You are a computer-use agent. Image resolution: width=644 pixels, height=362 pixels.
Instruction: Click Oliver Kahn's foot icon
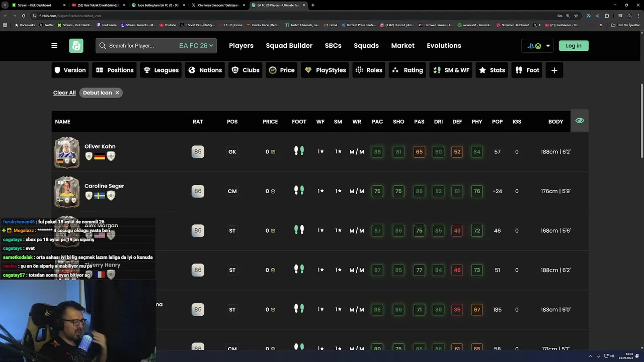(x=299, y=151)
